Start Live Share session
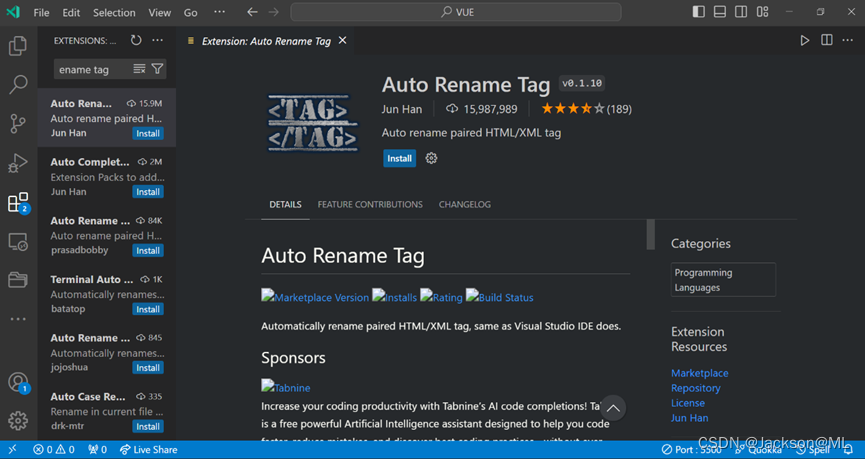865x459 pixels. coord(148,450)
